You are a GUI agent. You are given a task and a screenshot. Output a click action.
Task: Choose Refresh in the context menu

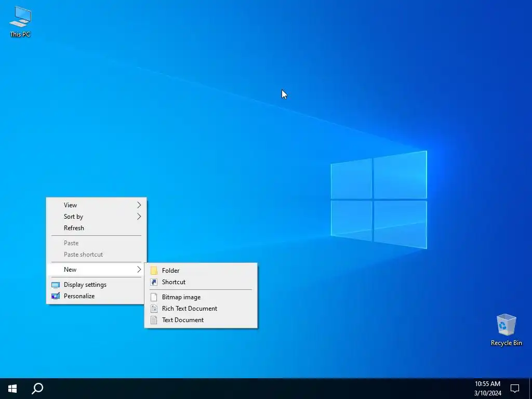96,228
